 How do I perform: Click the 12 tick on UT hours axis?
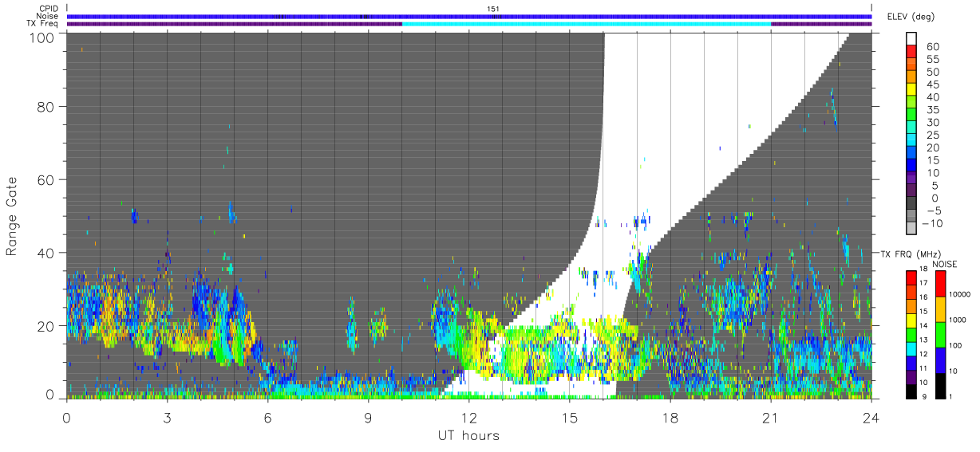[469, 416]
